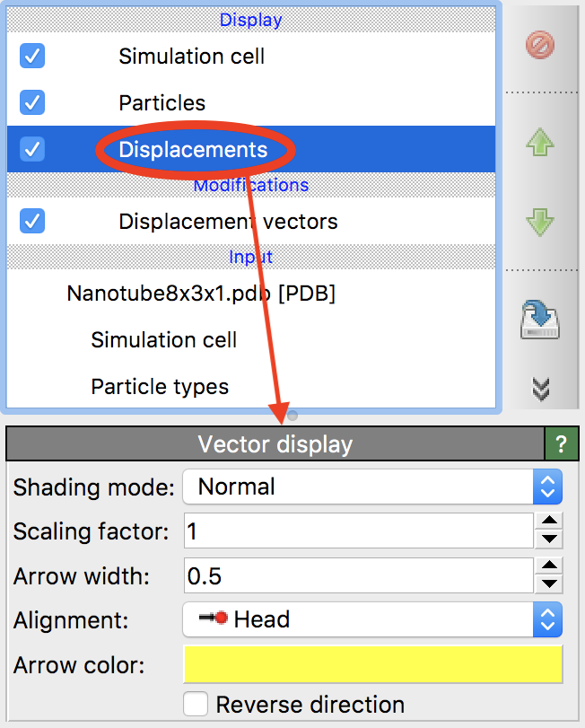Open the Alignment dropdown

(x=372, y=619)
